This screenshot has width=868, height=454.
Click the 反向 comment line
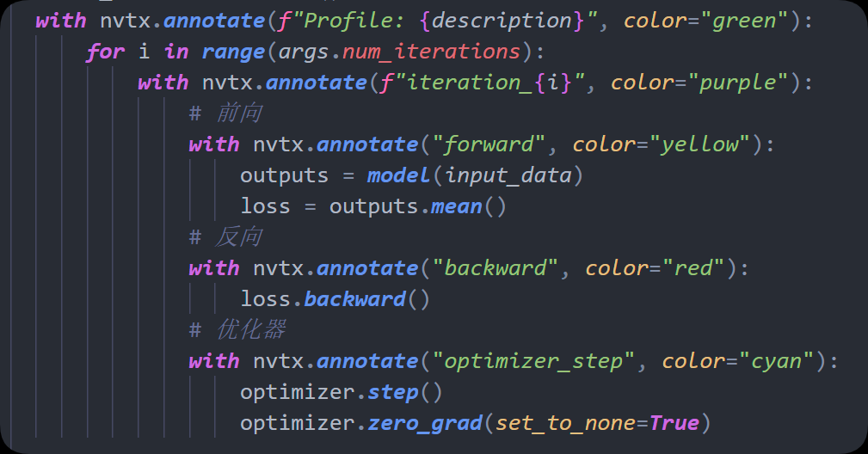click(225, 237)
